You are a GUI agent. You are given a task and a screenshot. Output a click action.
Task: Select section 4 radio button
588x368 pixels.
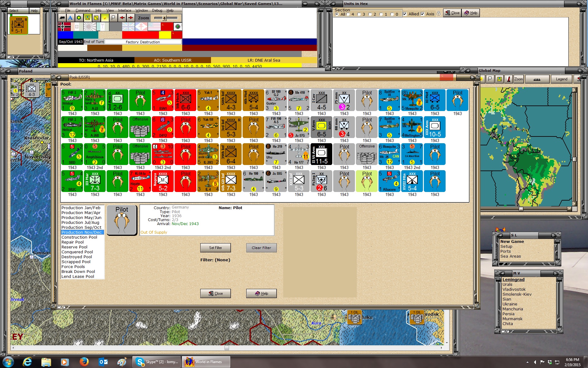348,14
